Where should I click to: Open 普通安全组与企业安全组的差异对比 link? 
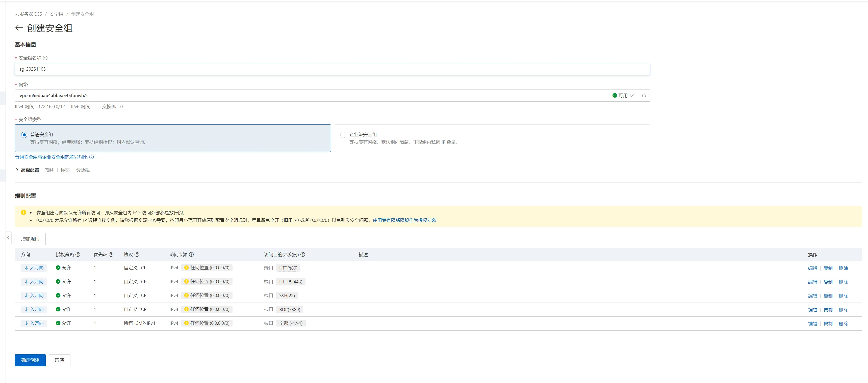point(51,157)
